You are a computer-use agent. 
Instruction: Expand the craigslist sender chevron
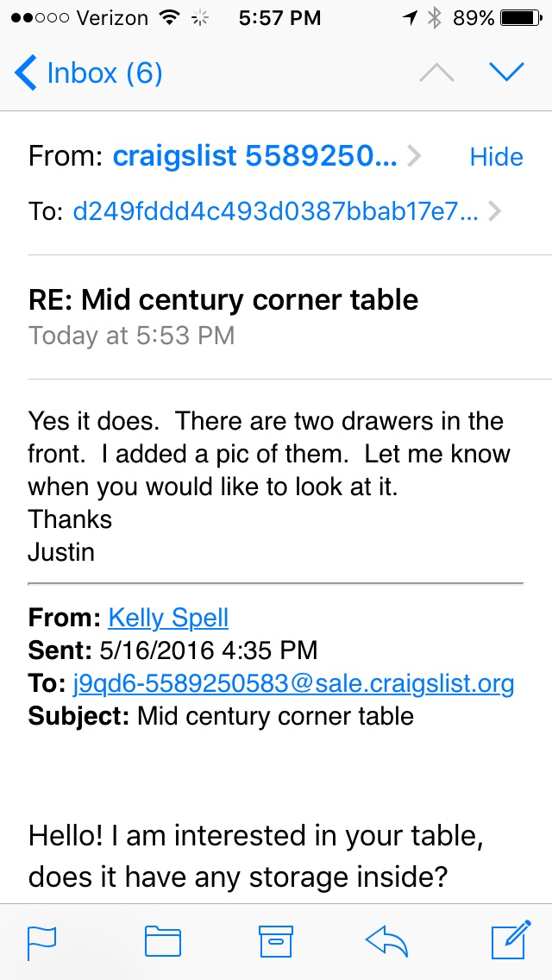(414, 157)
